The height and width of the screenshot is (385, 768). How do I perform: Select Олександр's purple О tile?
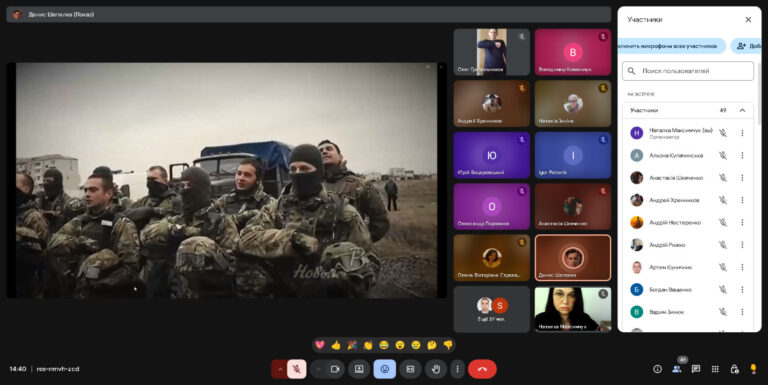492,207
